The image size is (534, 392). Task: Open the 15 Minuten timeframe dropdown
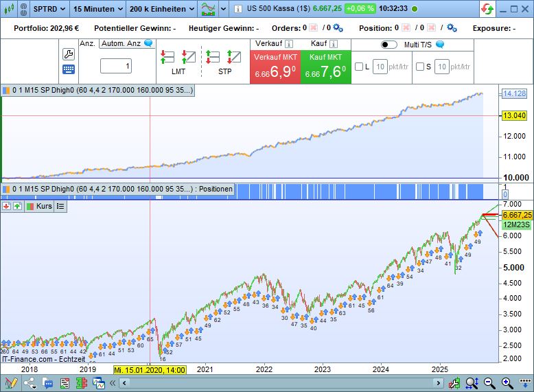tap(98, 9)
